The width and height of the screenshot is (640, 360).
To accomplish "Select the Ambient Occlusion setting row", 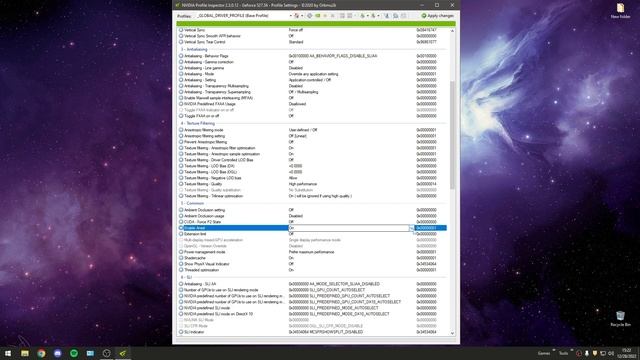I will coord(312,210).
